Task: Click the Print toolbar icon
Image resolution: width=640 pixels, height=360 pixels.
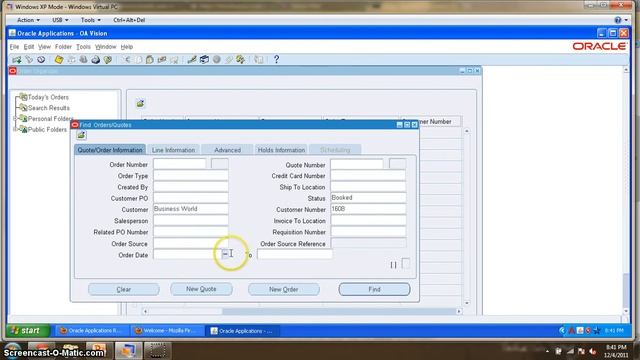Action: tap(96, 60)
